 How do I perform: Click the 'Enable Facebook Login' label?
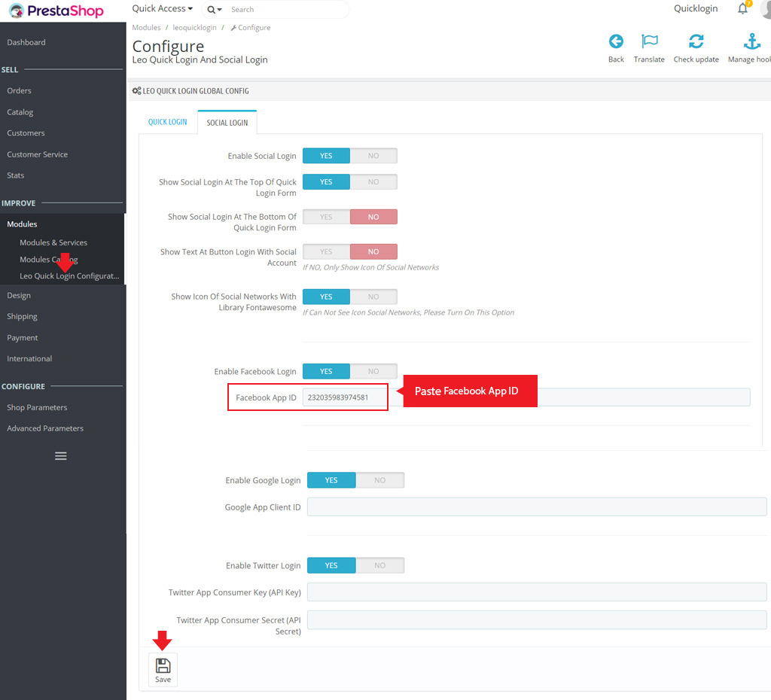255,372
